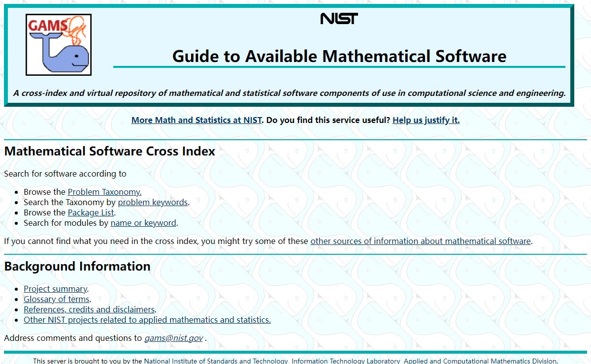Click 'Address comments and questions to' text
Image resolution: width=591 pixels, height=364 pixels.
coord(73,338)
